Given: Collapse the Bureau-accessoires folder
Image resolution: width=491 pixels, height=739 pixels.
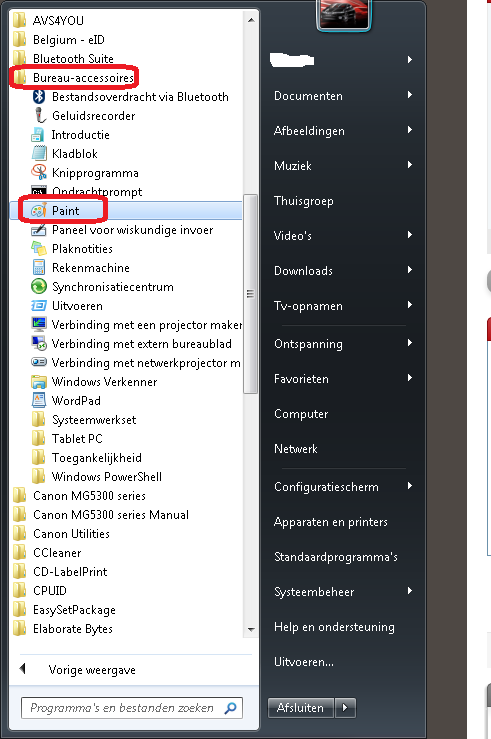Looking at the screenshot, I should (x=83, y=77).
